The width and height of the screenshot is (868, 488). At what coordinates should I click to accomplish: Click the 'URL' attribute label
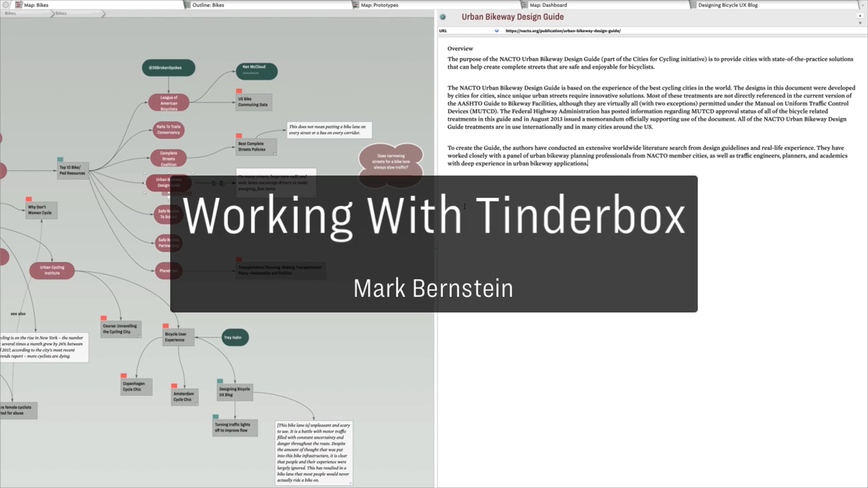pyautogui.click(x=443, y=31)
